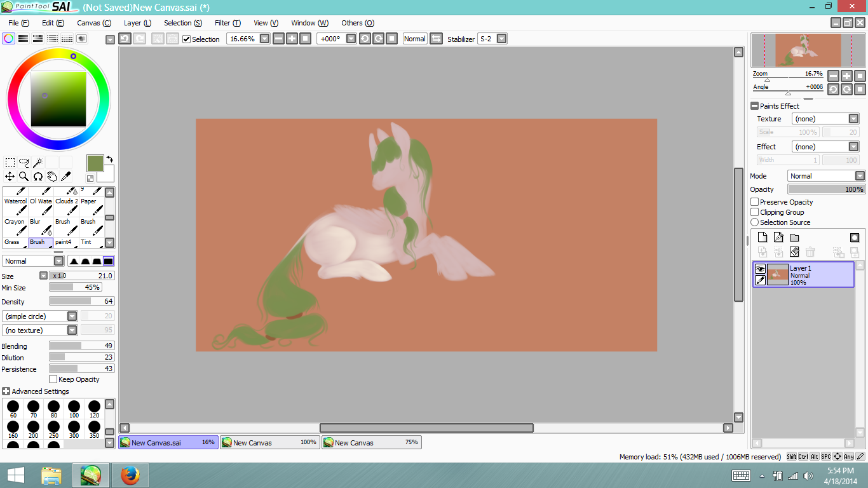Create a new linework layer
Viewport: 868px width, 488px height.
(x=778, y=238)
